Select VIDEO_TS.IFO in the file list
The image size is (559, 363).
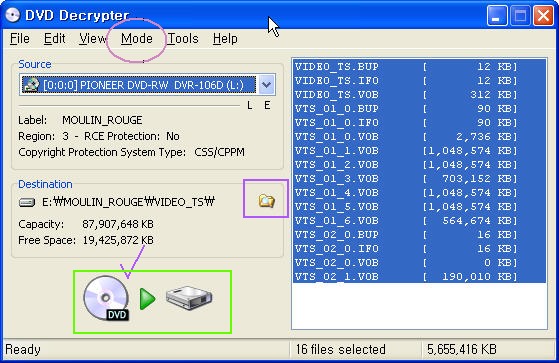419,81
